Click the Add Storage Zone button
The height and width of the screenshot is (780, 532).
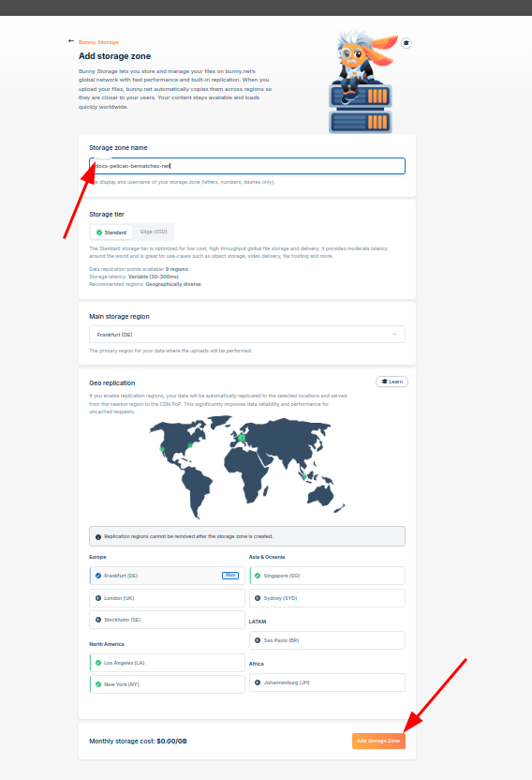[x=378, y=741]
